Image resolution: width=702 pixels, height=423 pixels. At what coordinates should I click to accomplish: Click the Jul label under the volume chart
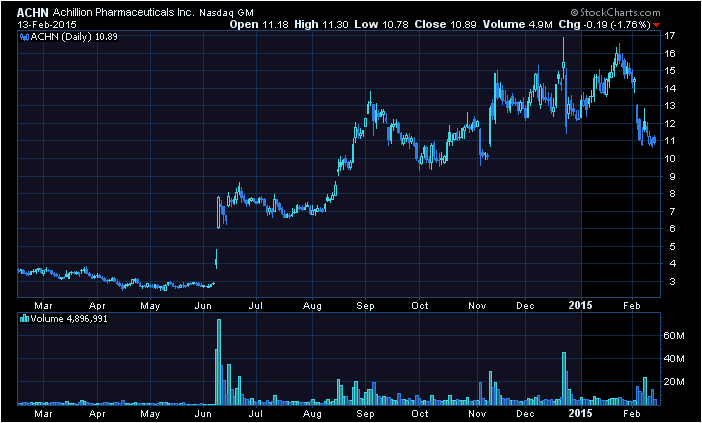click(x=256, y=414)
